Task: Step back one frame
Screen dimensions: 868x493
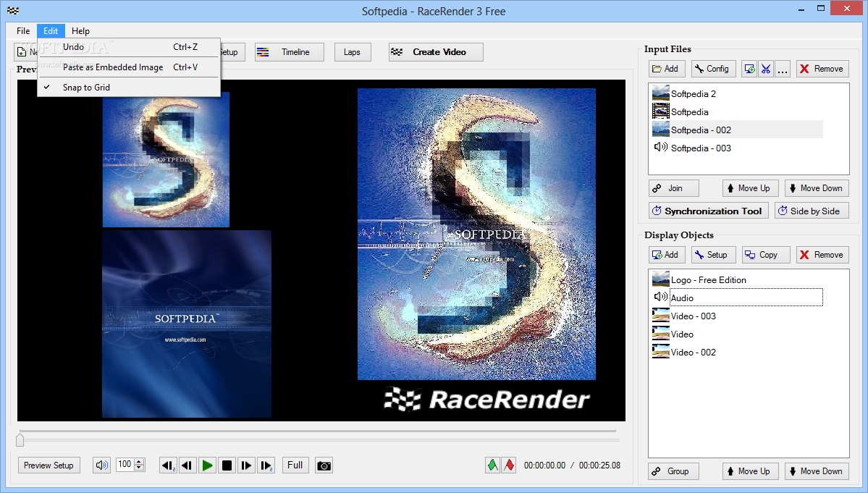Action: click(x=187, y=465)
